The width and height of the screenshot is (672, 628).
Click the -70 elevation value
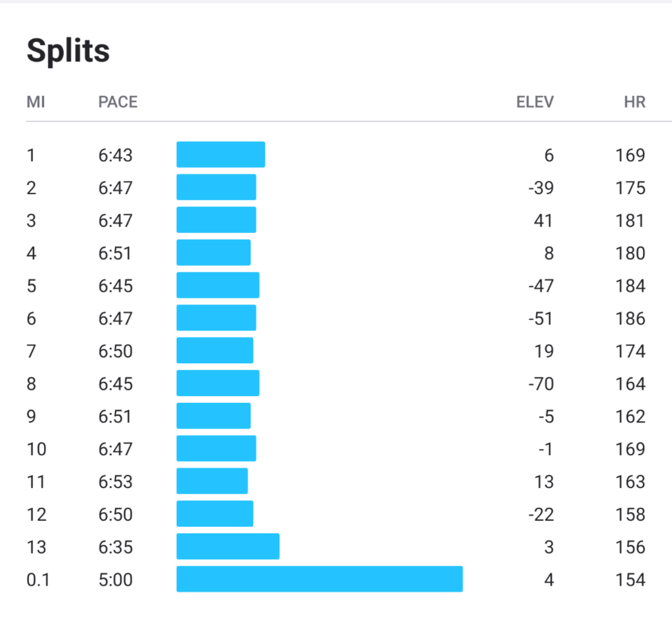click(541, 384)
